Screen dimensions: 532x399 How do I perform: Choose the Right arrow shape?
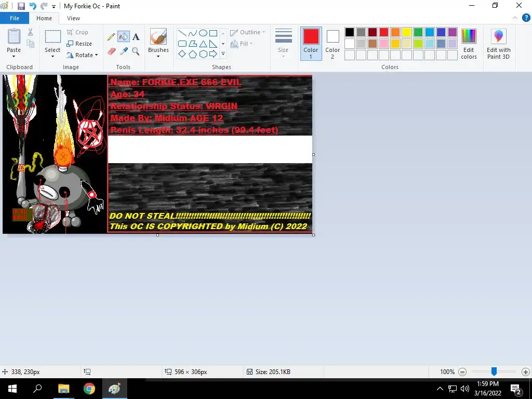(213, 54)
